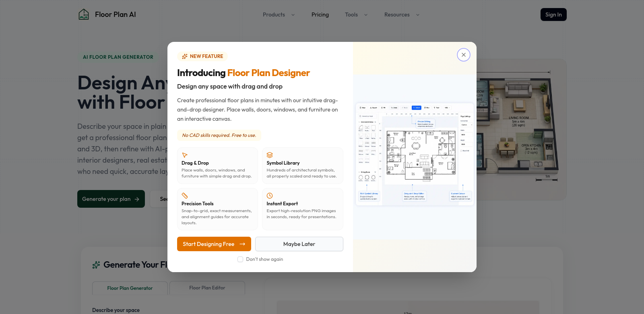
Task: Click the sparkle icon beside NEW FEATURE
Action: (x=185, y=56)
